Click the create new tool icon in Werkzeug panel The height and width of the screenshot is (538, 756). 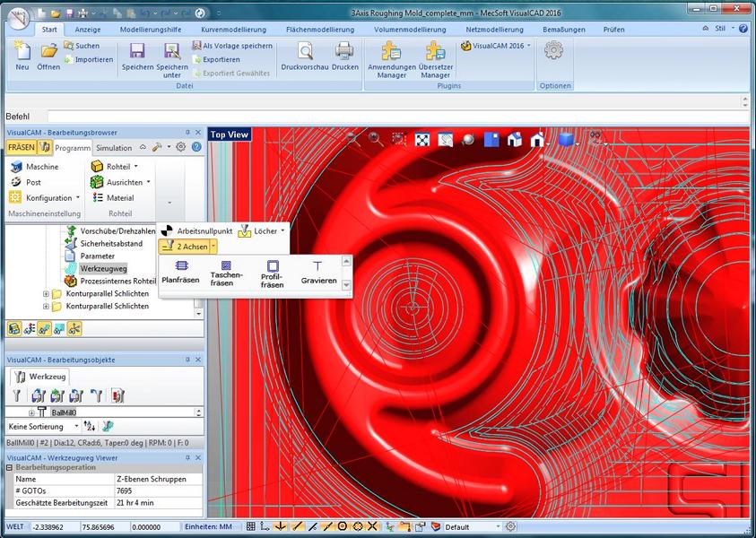pos(17,395)
